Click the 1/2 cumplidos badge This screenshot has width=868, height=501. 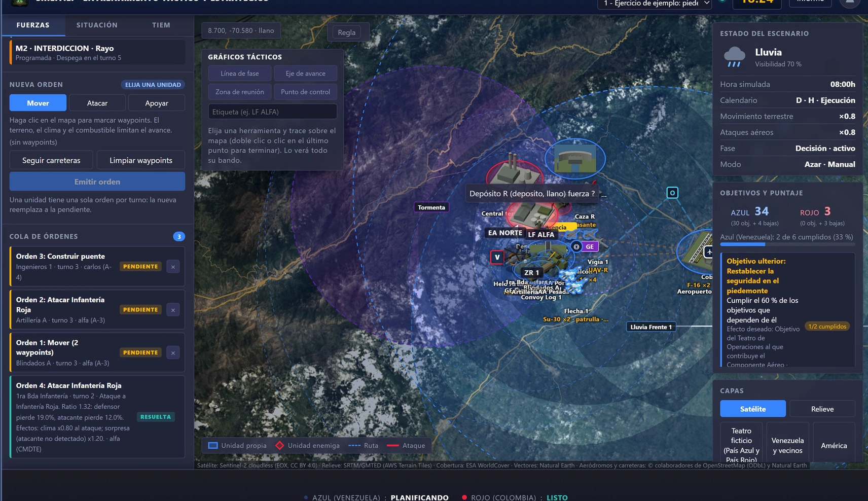(827, 327)
